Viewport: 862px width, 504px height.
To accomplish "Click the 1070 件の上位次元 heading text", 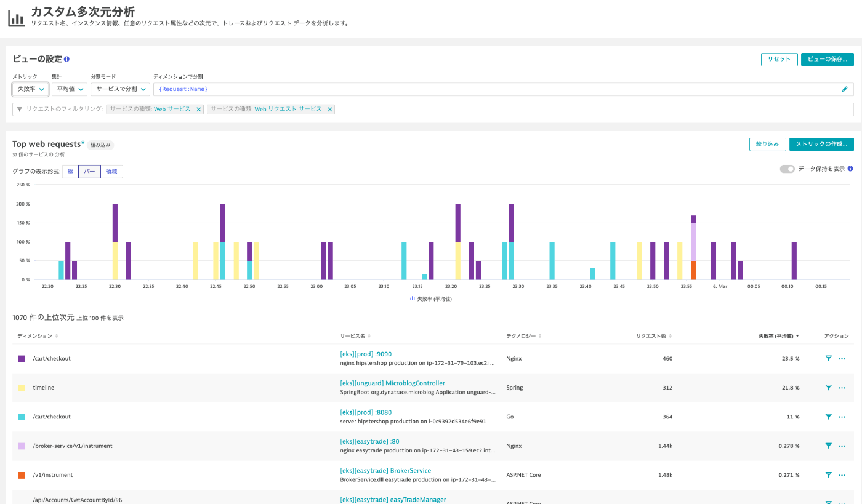I will [42, 318].
